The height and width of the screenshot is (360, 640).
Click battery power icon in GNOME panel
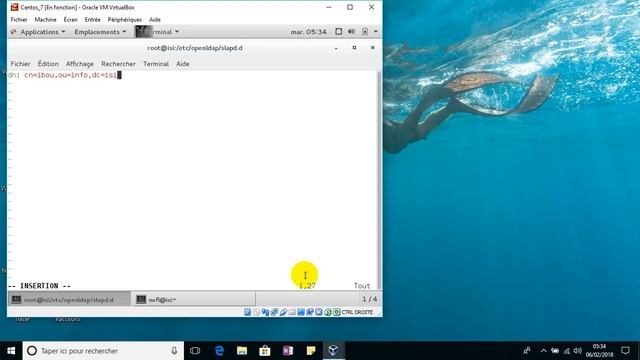[365, 31]
